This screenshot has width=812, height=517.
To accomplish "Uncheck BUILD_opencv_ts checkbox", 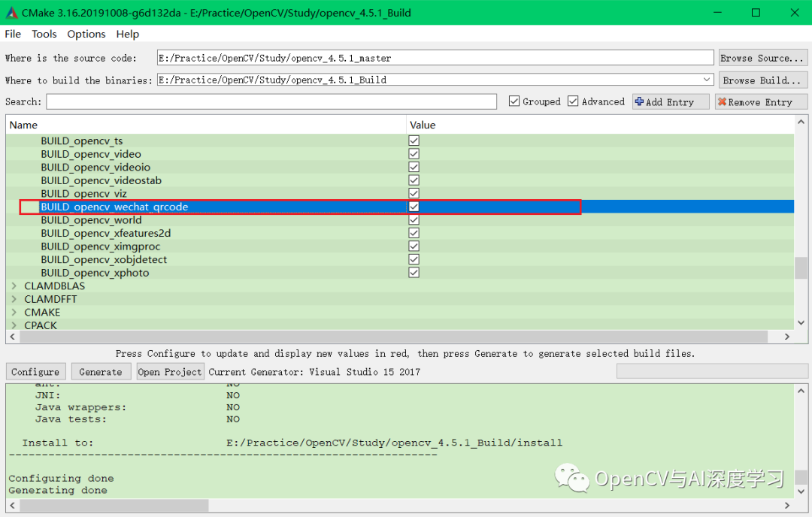I will point(414,141).
